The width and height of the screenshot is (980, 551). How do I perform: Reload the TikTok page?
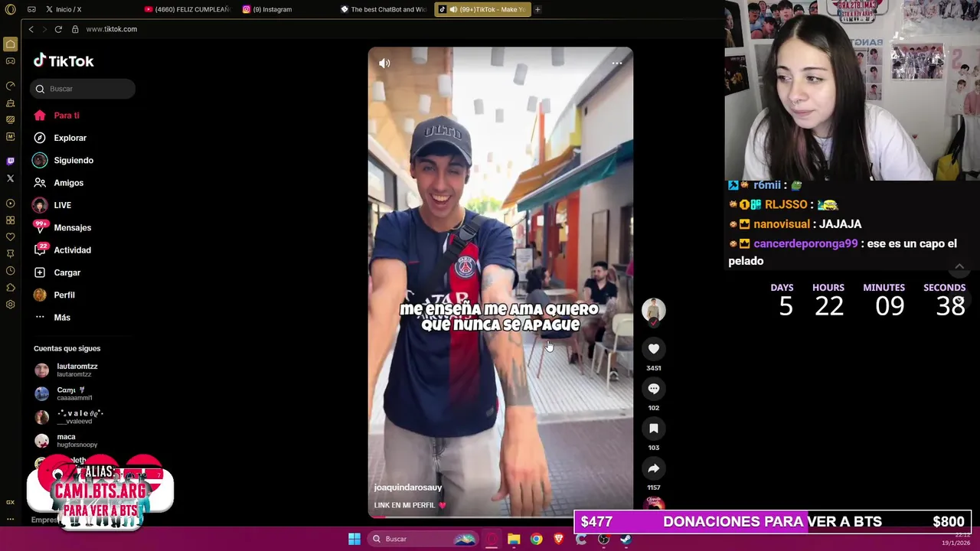(58, 29)
